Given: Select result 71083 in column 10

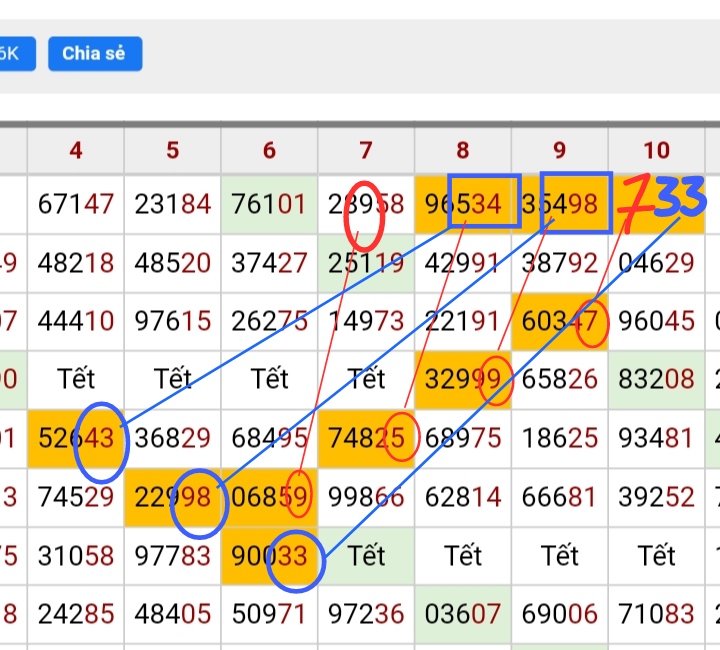Looking at the screenshot, I should point(656,612).
